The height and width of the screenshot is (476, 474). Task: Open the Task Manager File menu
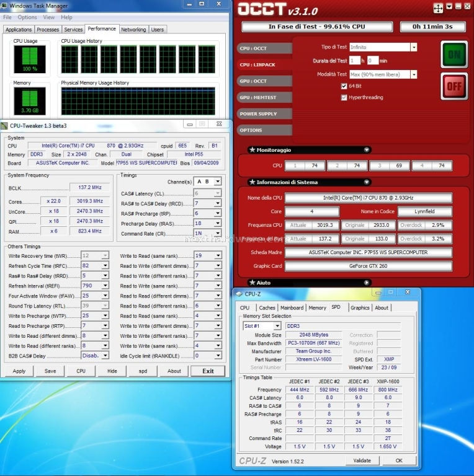click(x=7, y=17)
